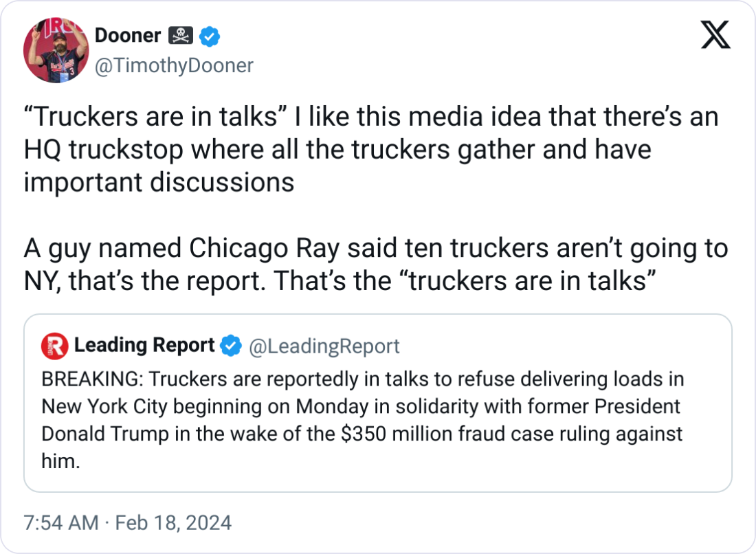The width and height of the screenshot is (756, 554).
Task: Click Dooner's blue verified checkmark badge
Action: (x=210, y=37)
